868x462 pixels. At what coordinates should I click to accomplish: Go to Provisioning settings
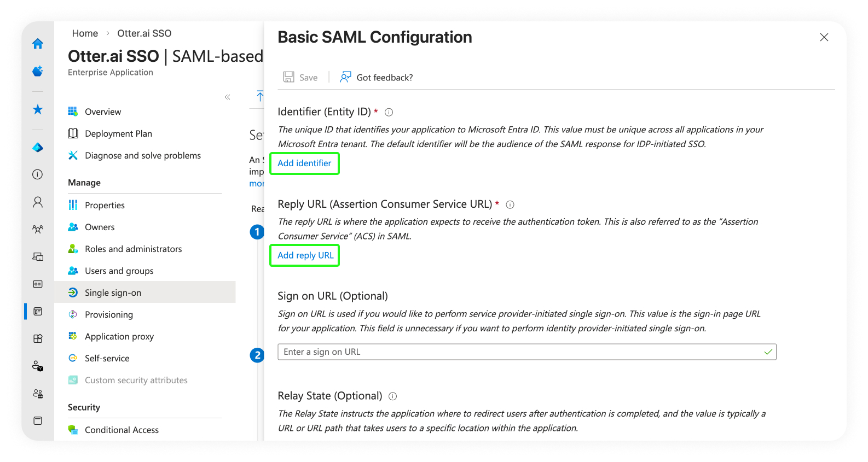click(108, 315)
